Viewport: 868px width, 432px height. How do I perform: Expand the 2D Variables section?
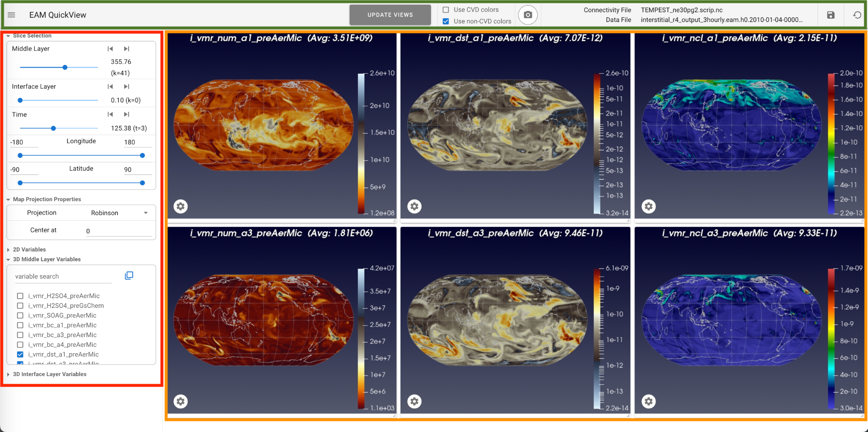point(29,249)
